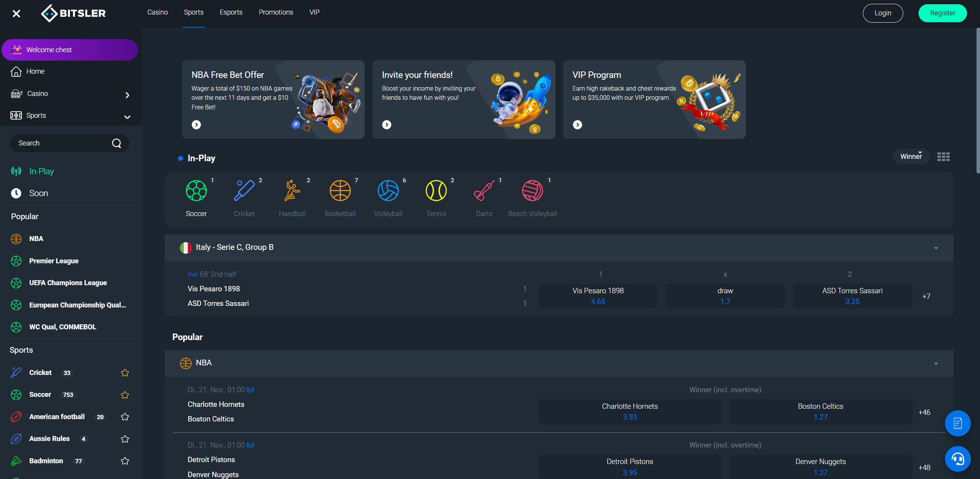Expand the Casino sidebar submenu arrow
The image size is (980, 479).
(127, 95)
